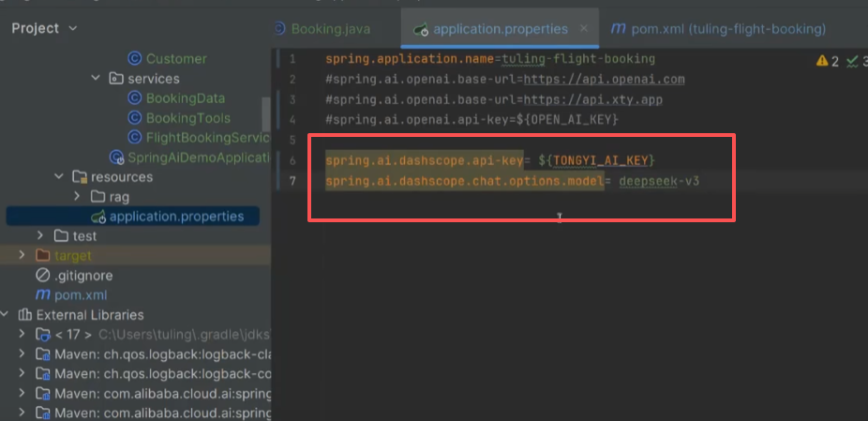Open BookingData class in tree

[x=186, y=98]
